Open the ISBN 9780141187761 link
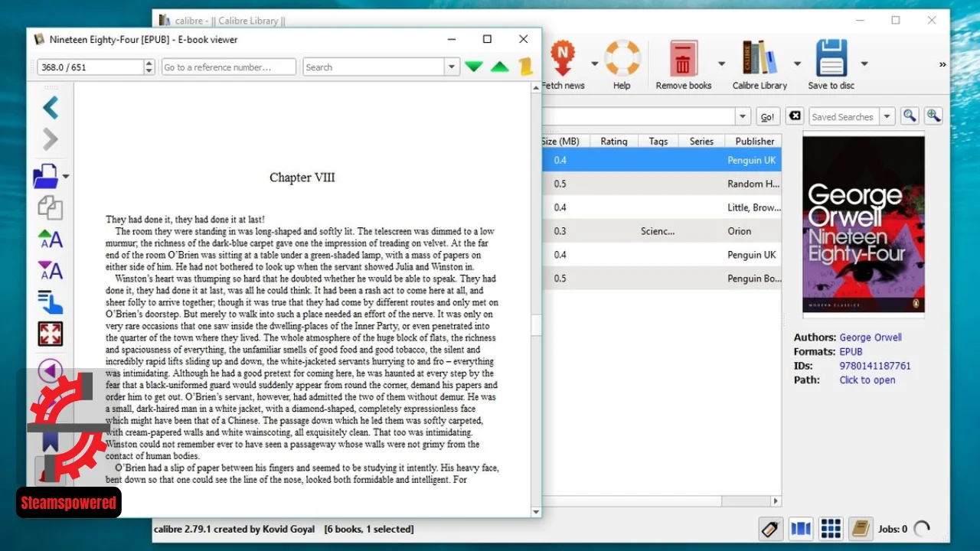 [875, 366]
